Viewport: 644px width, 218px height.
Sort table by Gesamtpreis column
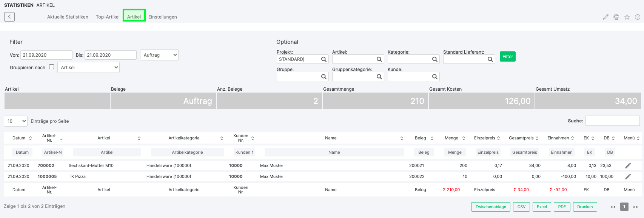click(524, 138)
